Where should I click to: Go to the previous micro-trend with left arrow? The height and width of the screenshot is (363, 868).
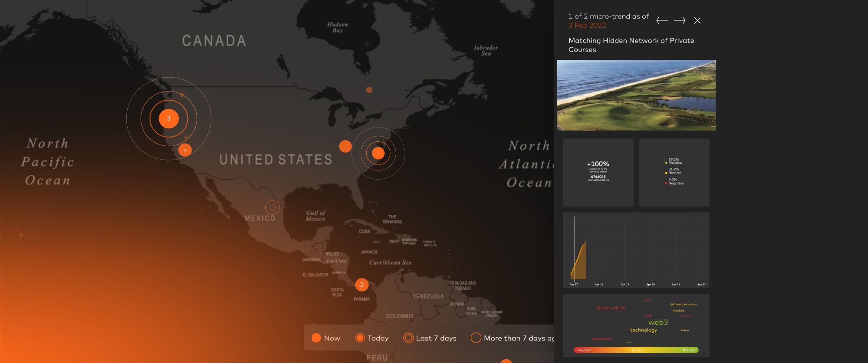(661, 20)
